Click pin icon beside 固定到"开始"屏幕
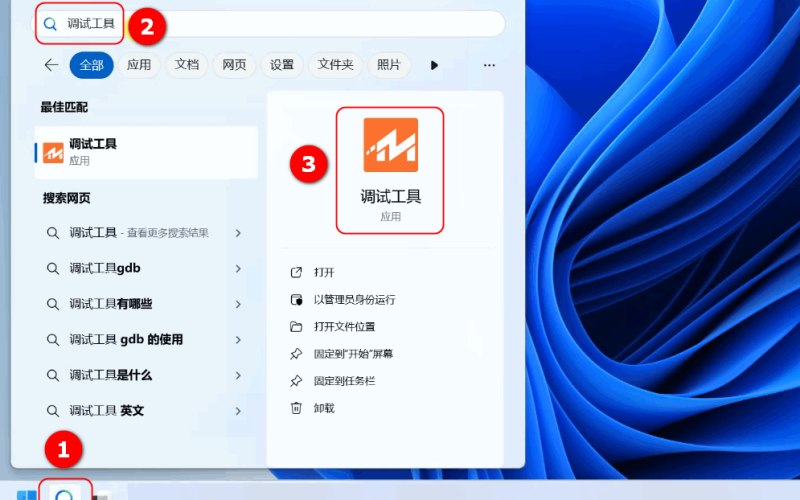This screenshot has height=500, width=800. [296, 354]
